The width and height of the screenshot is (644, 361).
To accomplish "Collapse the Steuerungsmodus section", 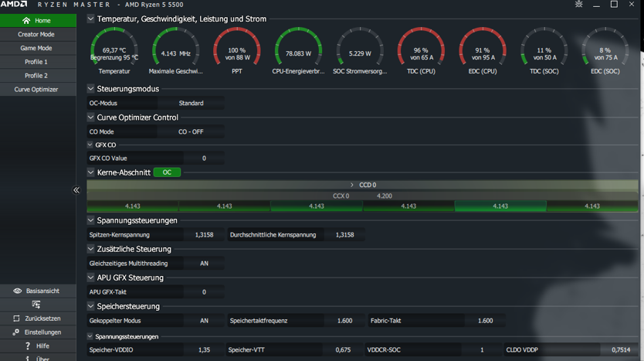I will pyautogui.click(x=91, y=89).
